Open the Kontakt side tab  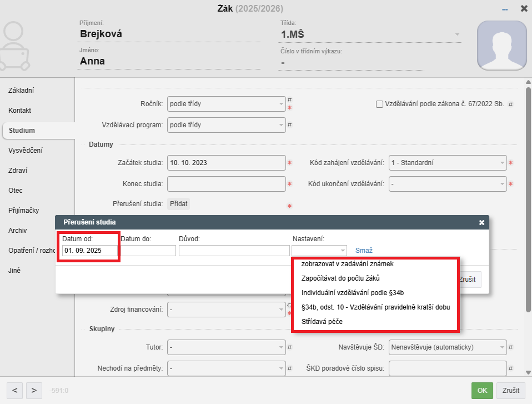(x=20, y=111)
